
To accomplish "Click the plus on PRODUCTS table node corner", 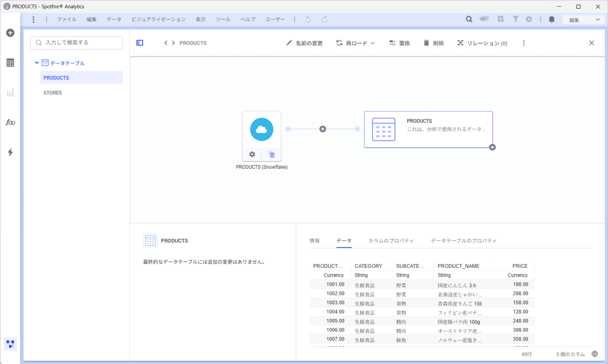I will click(x=493, y=147).
